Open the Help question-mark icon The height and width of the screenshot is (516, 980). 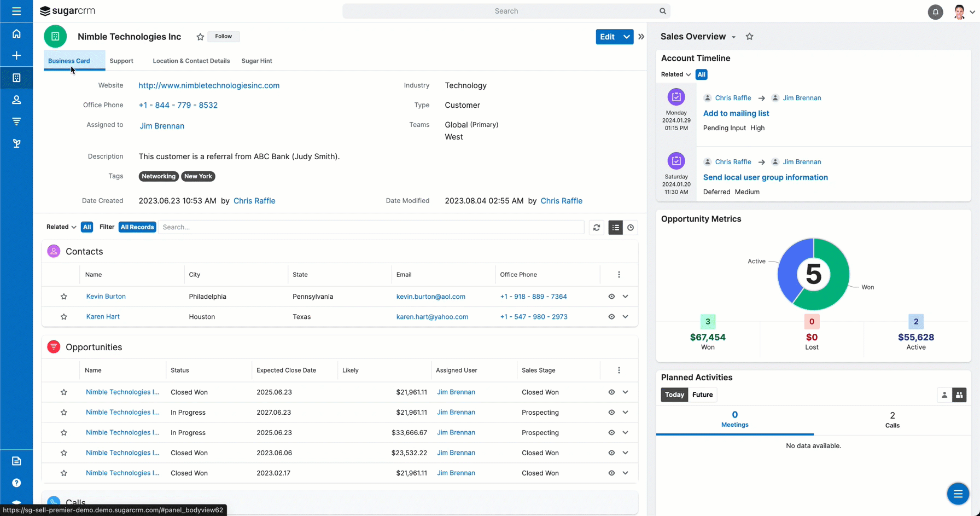point(16,483)
